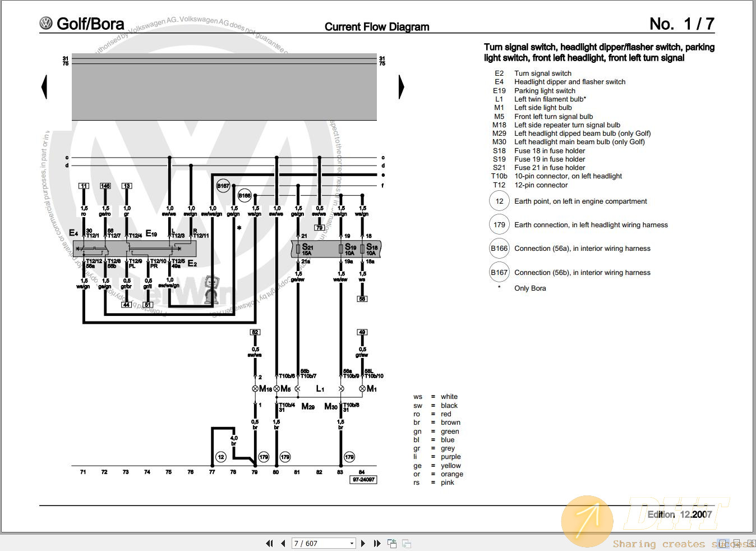
Task: Click the right black arrow beside the diagram
Action: click(402, 87)
